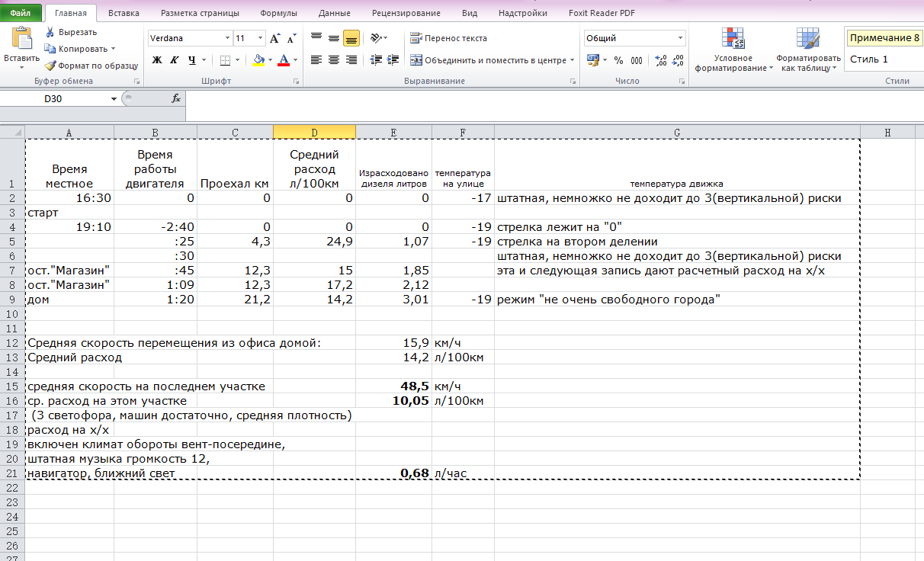Click the Cut (Вырезать) scissors icon
Image resolution: width=924 pixels, height=561 pixels.
50,32
